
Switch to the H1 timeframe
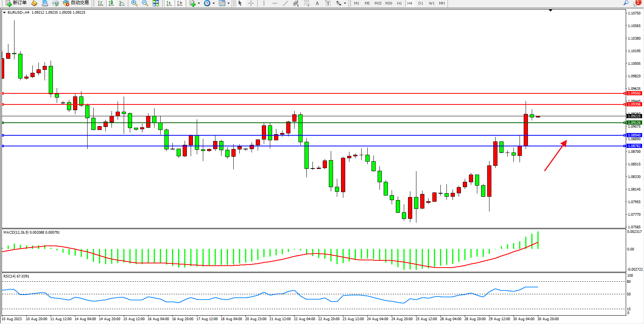pyautogui.click(x=399, y=3)
